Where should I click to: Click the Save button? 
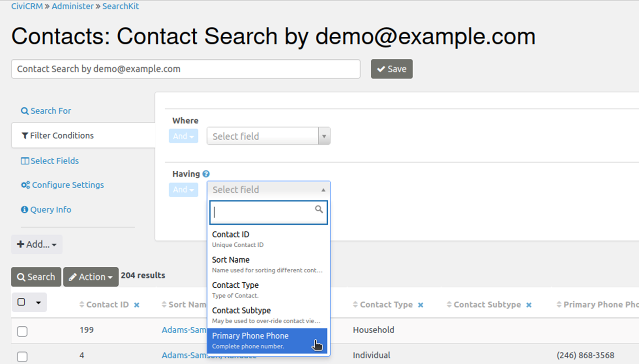392,69
